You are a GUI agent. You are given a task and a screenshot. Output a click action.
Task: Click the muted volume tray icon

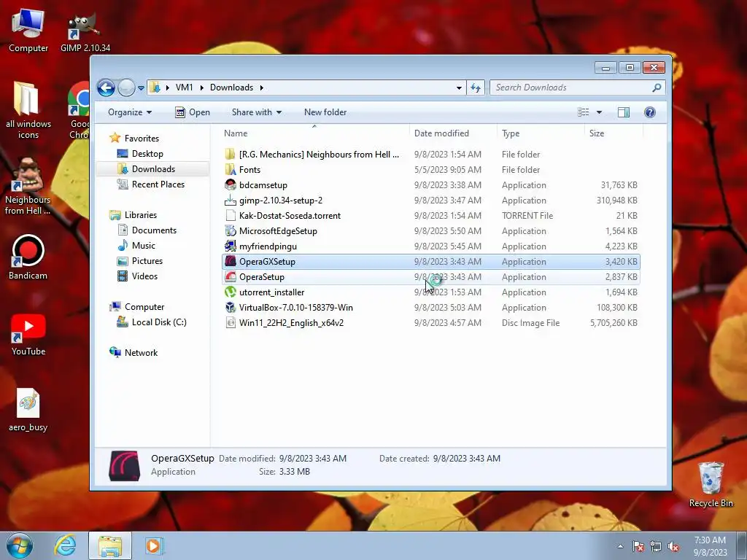coord(673,547)
